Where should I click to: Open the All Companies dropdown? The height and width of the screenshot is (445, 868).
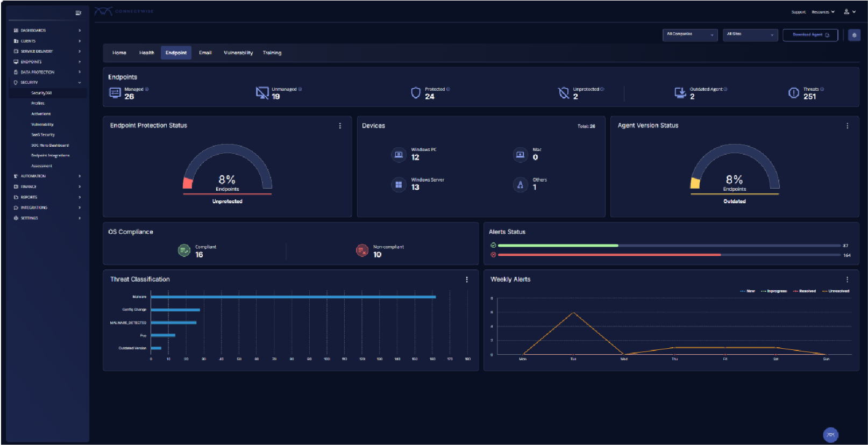[690, 35]
